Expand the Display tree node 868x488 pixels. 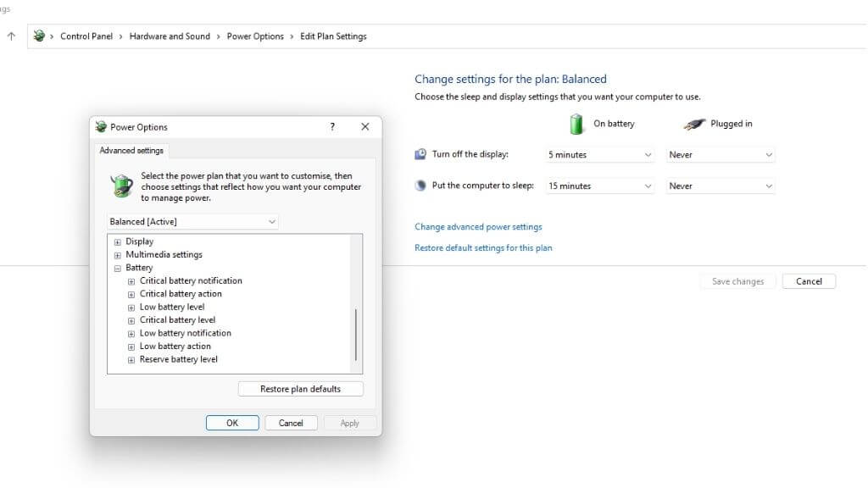118,242
